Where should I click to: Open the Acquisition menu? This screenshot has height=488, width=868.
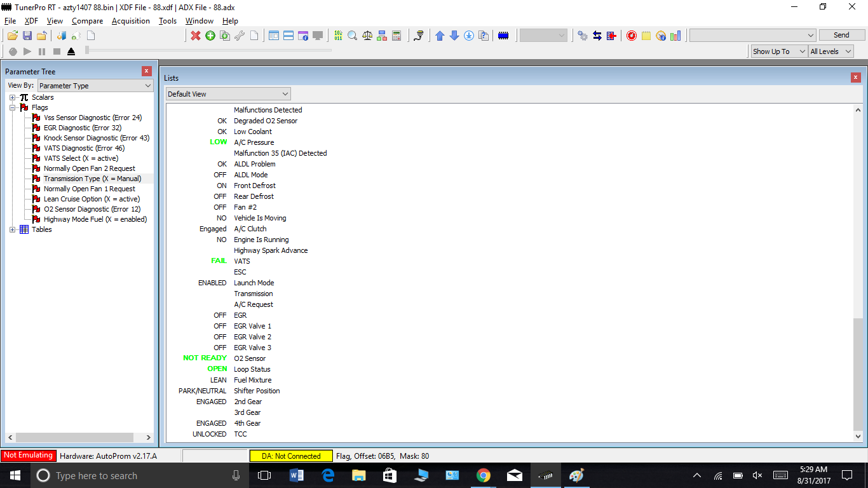click(130, 21)
